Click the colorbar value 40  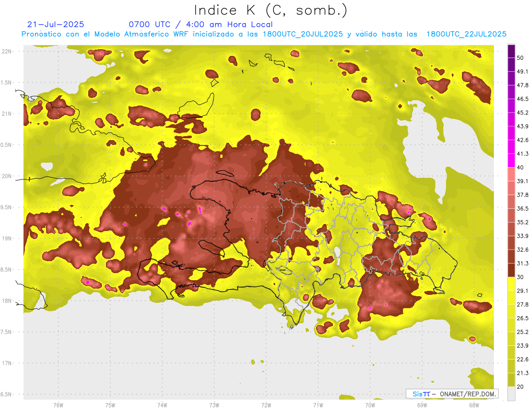pyautogui.click(x=520, y=168)
